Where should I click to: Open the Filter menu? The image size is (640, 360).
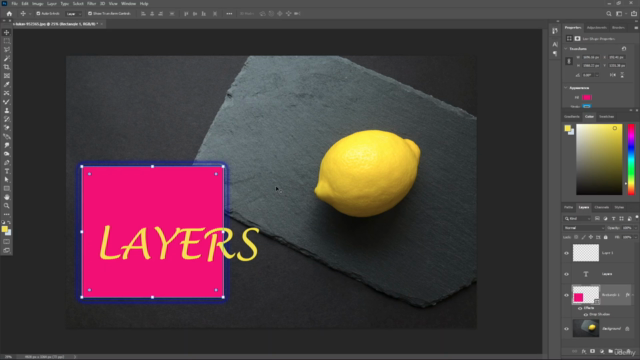point(91,4)
